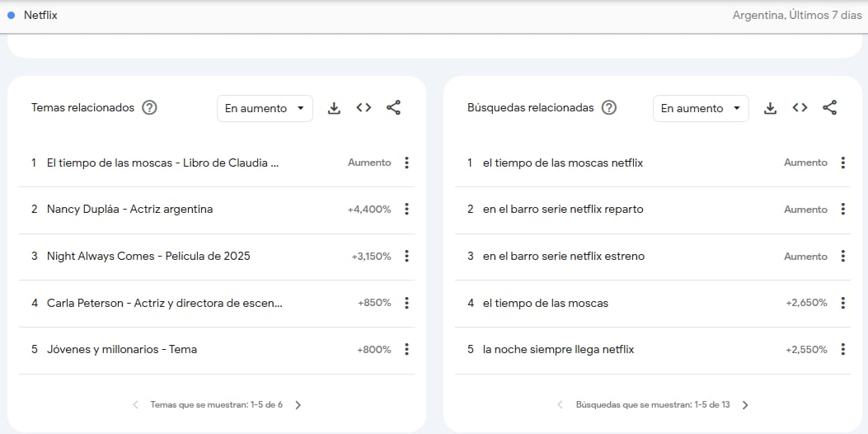This screenshot has height=434, width=868.
Task: Open topic Nancy Dupláa - Actriz argentina
Action: pyautogui.click(x=129, y=210)
